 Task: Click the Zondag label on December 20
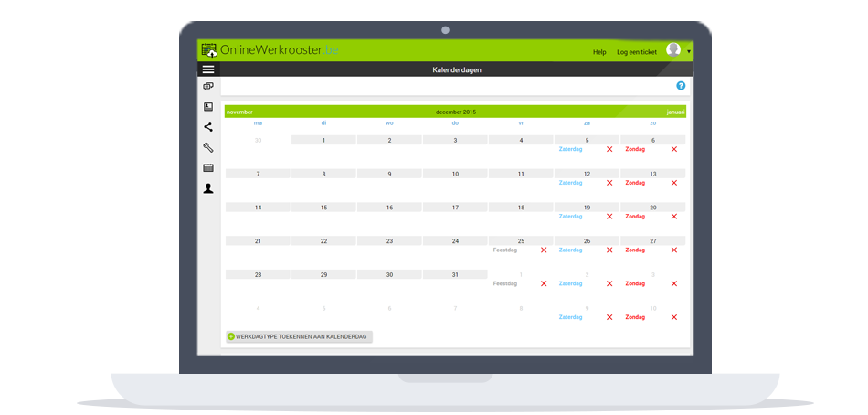pos(635,217)
